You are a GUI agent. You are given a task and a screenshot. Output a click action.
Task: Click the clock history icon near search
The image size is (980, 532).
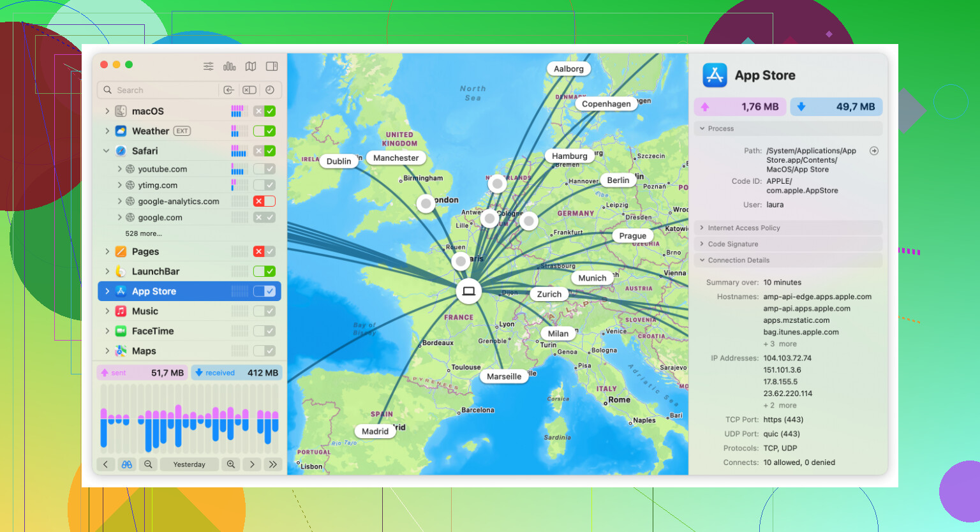click(x=270, y=90)
